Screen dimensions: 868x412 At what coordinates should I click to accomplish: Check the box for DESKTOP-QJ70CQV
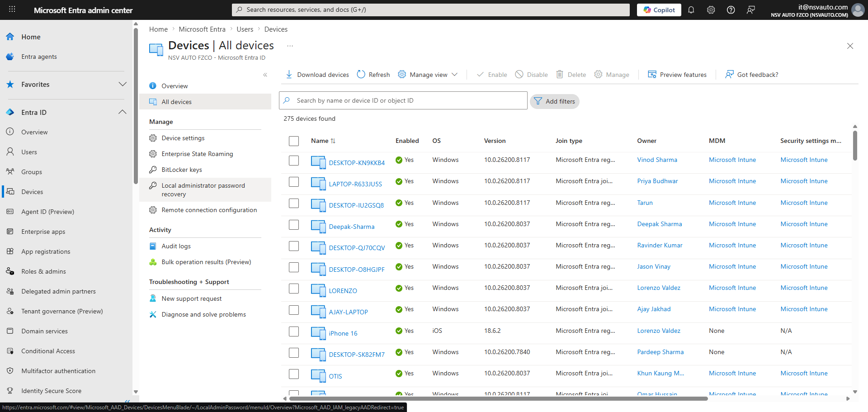pyautogui.click(x=294, y=246)
